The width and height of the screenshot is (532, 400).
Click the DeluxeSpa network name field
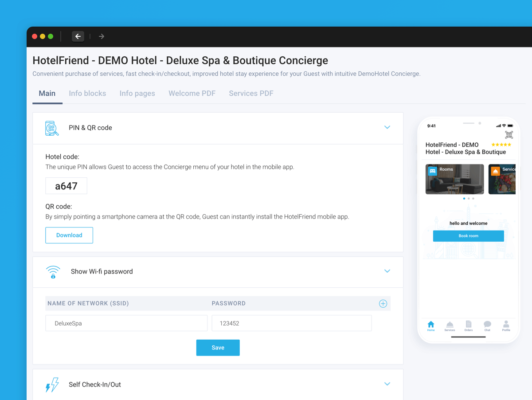126,323
